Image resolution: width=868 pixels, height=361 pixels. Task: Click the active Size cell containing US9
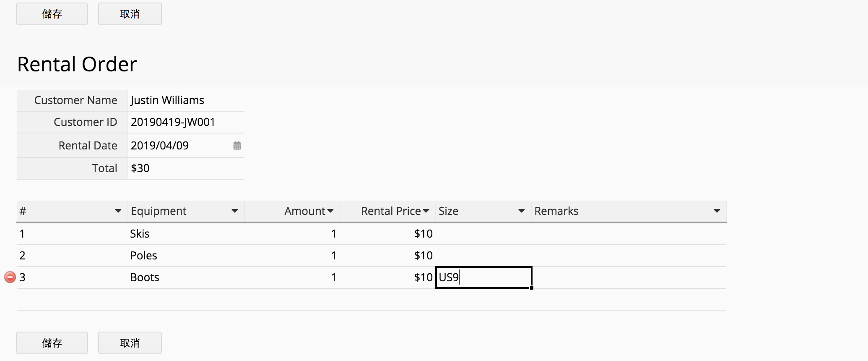coord(484,277)
